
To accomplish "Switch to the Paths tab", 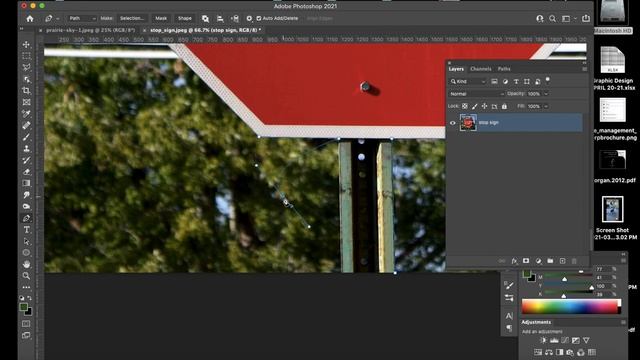I will pyautogui.click(x=504, y=69).
